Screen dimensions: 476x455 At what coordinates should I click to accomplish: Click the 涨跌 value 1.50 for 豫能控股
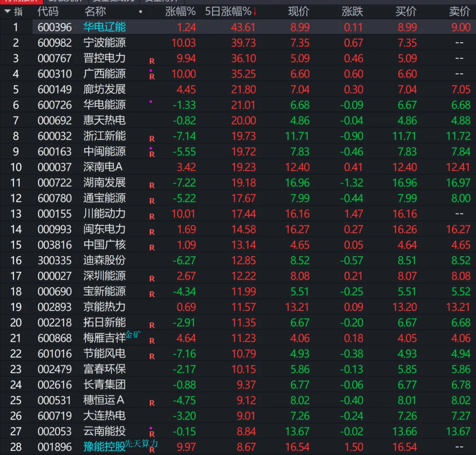[353, 447]
